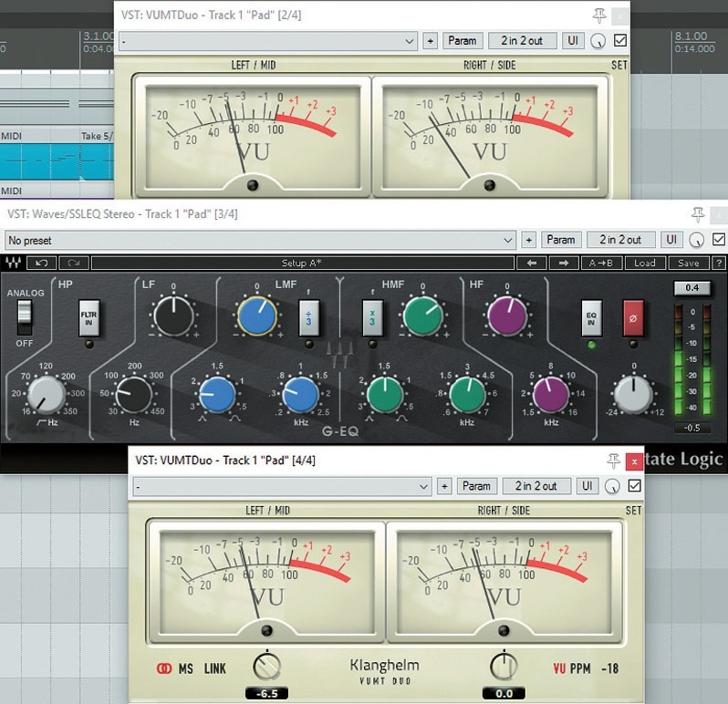Open preset dropdown in VUMTDuo [2/4]
Image resolution: width=728 pixels, height=704 pixels.
click(268, 41)
